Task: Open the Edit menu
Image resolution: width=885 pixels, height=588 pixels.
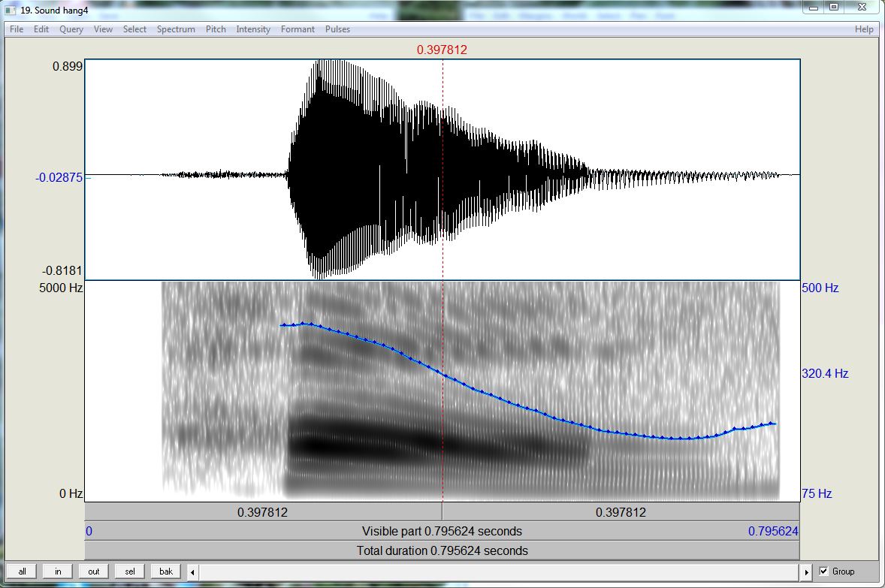Action: [x=41, y=29]
